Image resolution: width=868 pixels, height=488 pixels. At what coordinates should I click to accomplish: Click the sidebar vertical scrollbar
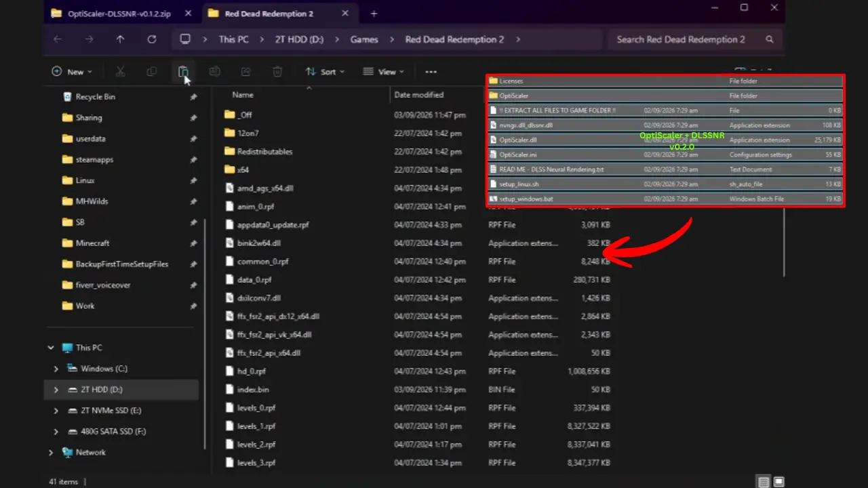point(205,335)
